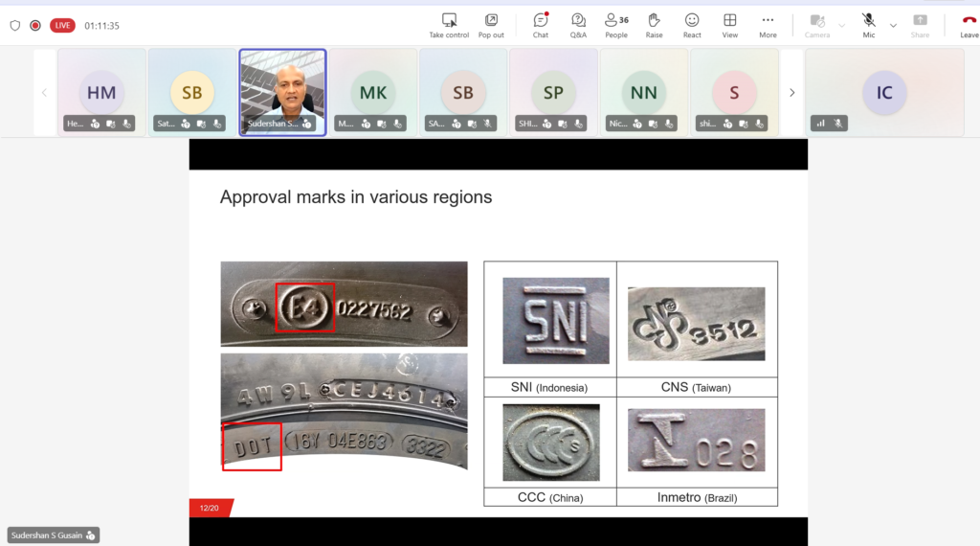Select the Sat... SB participant tile
This screenshot has height=546, width=980.
(x=191, y=93)
